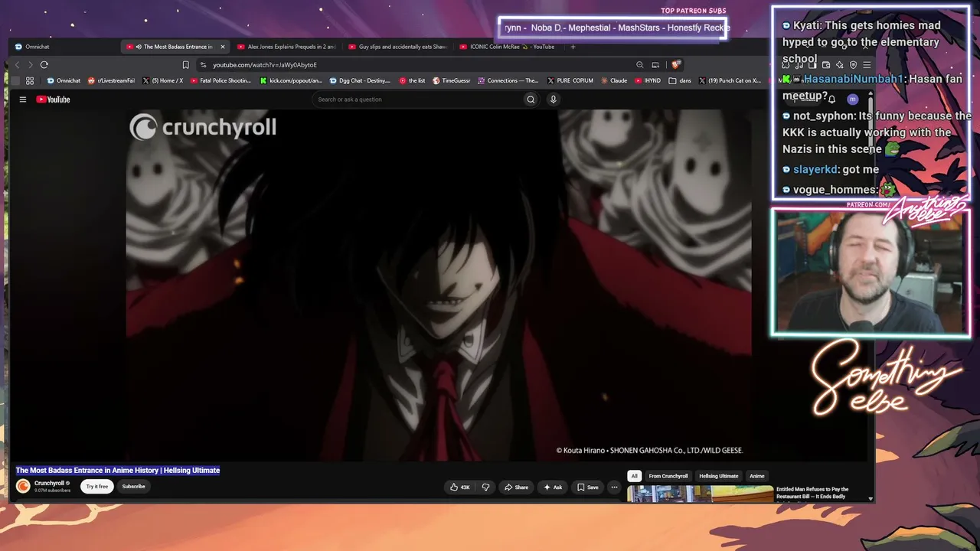Open the list bookmark
This screenshot has height=551, width=980.
pos(412,80)
